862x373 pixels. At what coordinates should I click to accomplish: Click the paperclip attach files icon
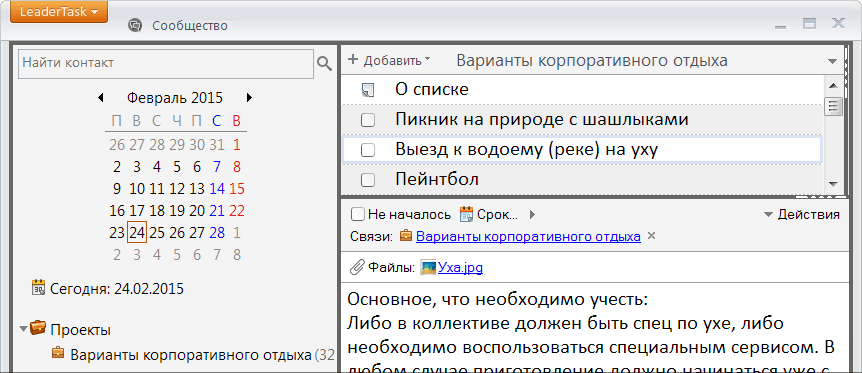click(x=357, y=267)
